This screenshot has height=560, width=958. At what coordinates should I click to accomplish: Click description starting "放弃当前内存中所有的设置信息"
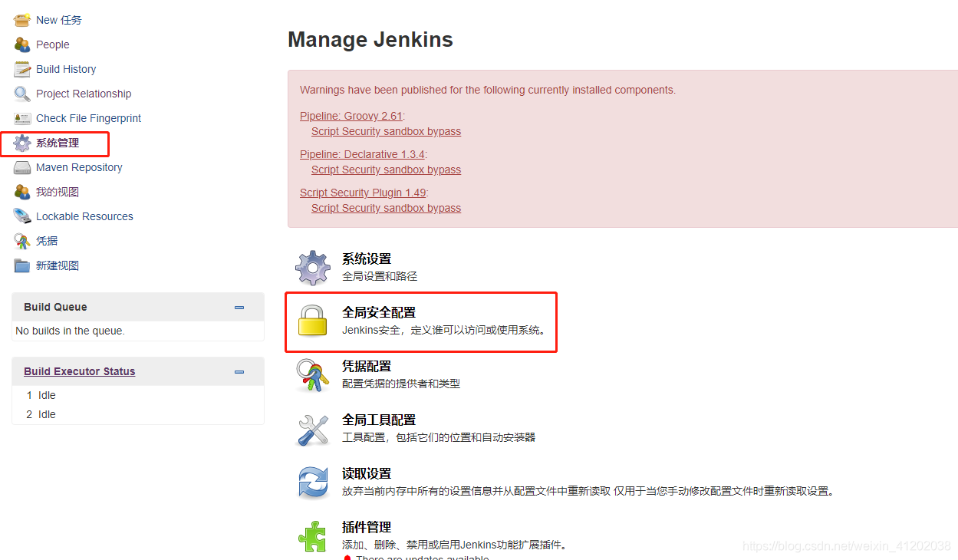[588, 491]
